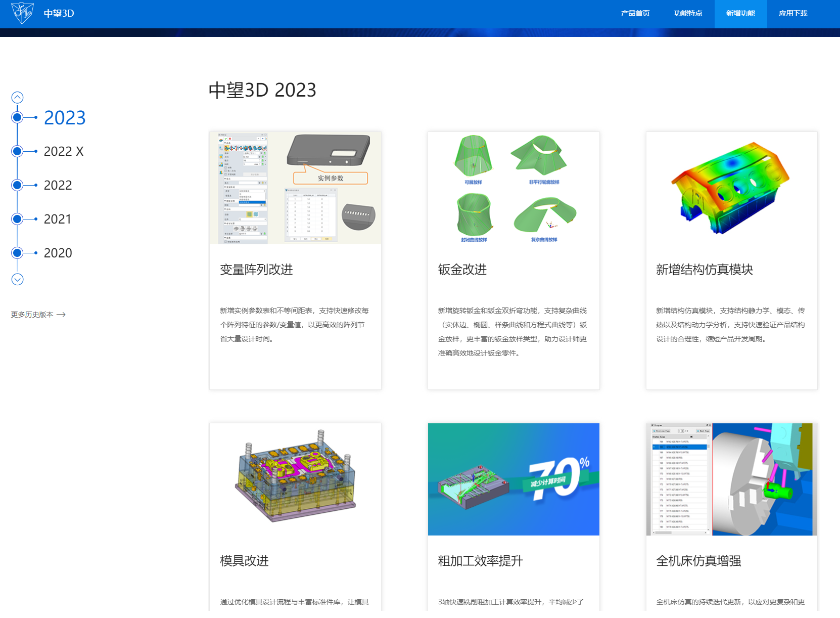840x618 pixels.
Task: Select the 2022 X timeline node dot
Action: [17, 151]
